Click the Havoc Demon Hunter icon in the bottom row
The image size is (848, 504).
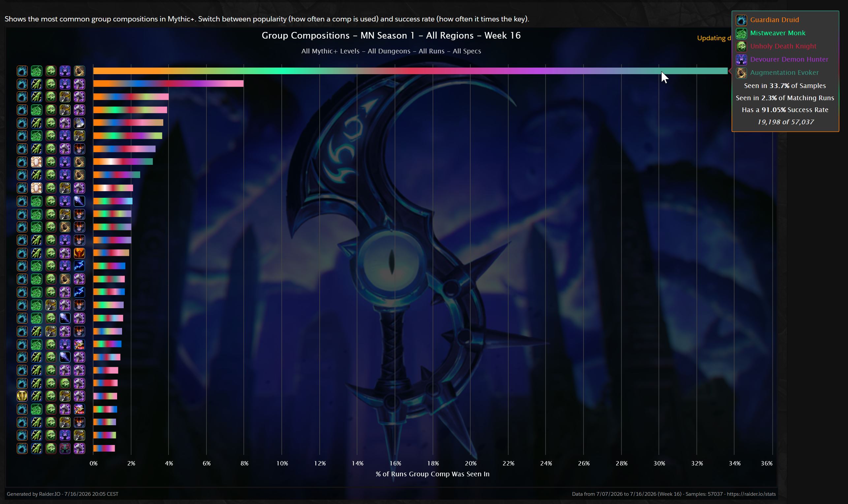coord(65,448)
